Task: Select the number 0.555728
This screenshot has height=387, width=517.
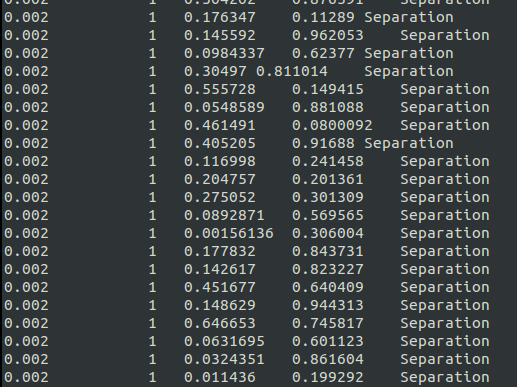Action: pos(220,89)
